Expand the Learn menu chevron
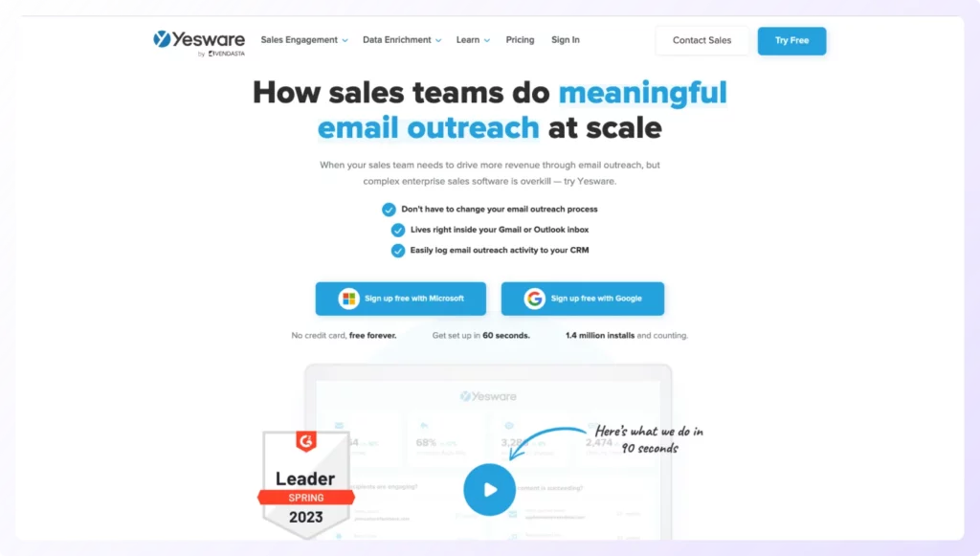This screenshot has height=556, width=980. [x=487, y=40]
